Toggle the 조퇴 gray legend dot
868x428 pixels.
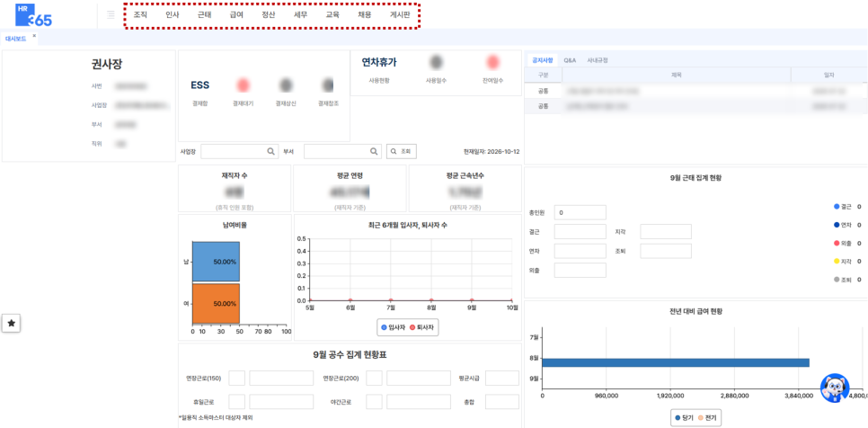coord(837,279)
